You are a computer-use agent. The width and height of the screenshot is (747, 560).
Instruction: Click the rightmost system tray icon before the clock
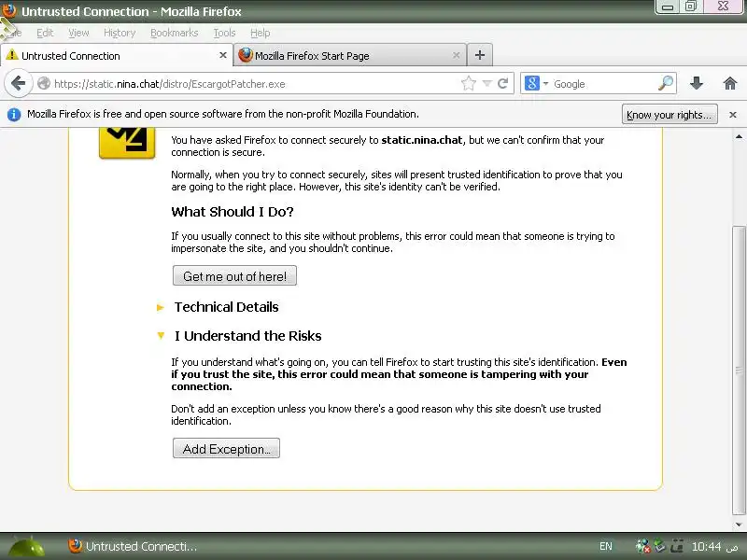pos(676,546)
